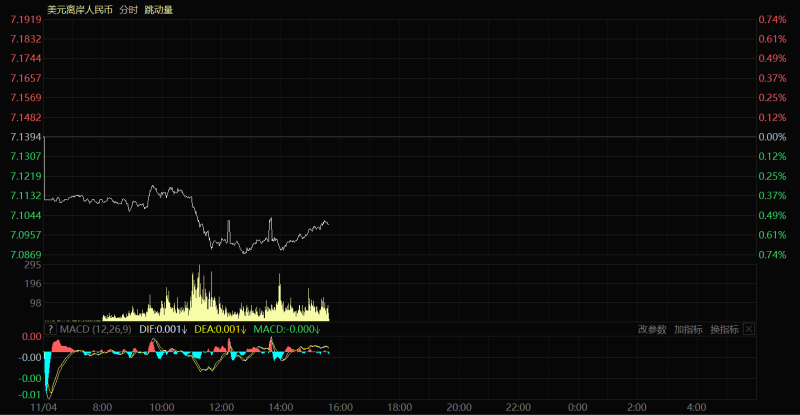Click the MACD (12,26,9) label
800x415 pixels.
point(95,329)
